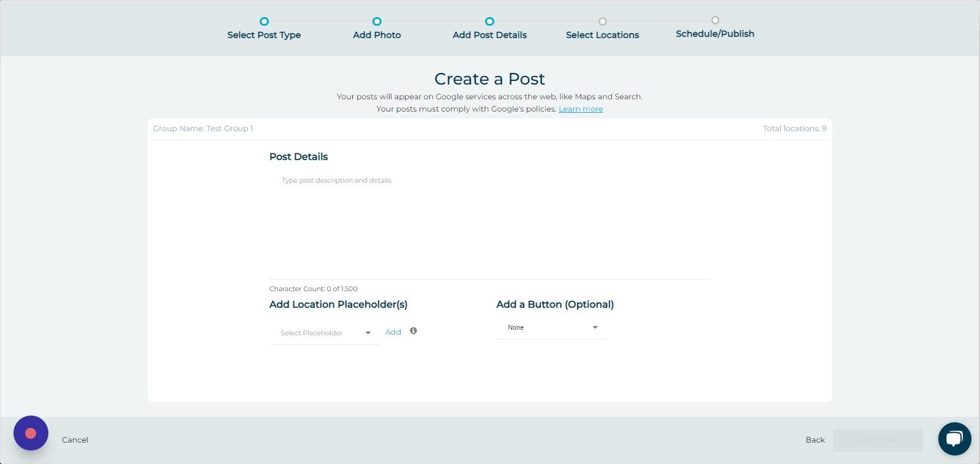
Task: Click the Add Location Placeholder(s) heading
Action: [338, 305]
